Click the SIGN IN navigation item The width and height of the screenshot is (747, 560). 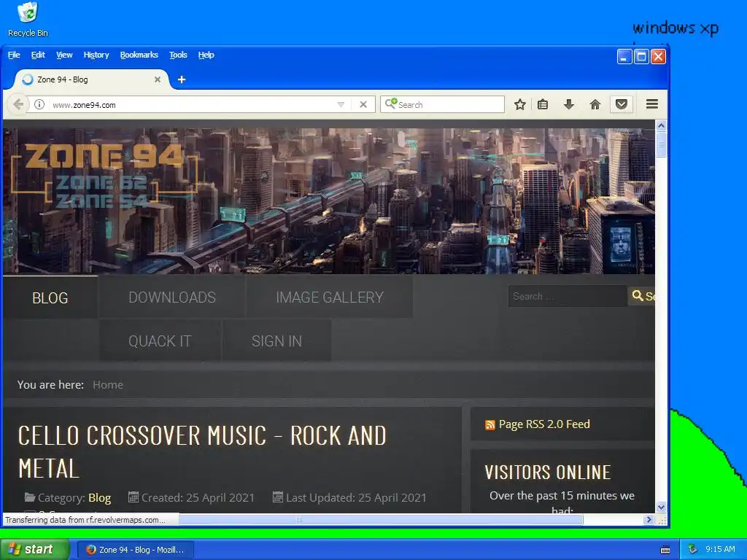click(x=276, y=341)
